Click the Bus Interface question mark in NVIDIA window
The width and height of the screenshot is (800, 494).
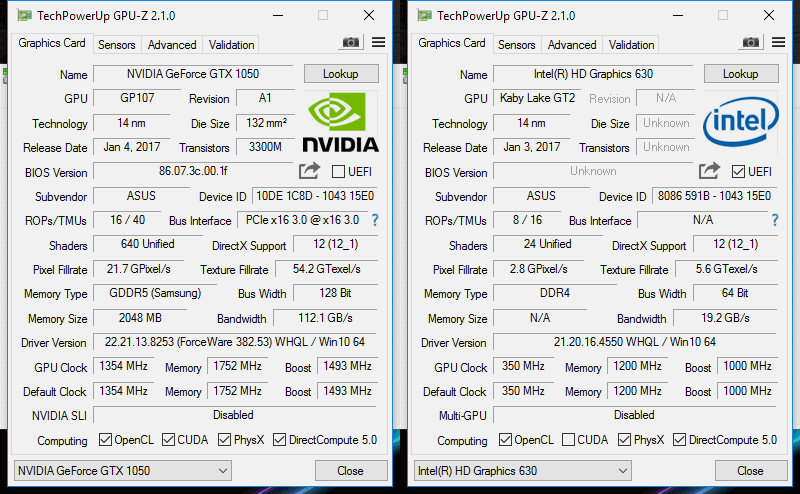(x=375, y=220)
